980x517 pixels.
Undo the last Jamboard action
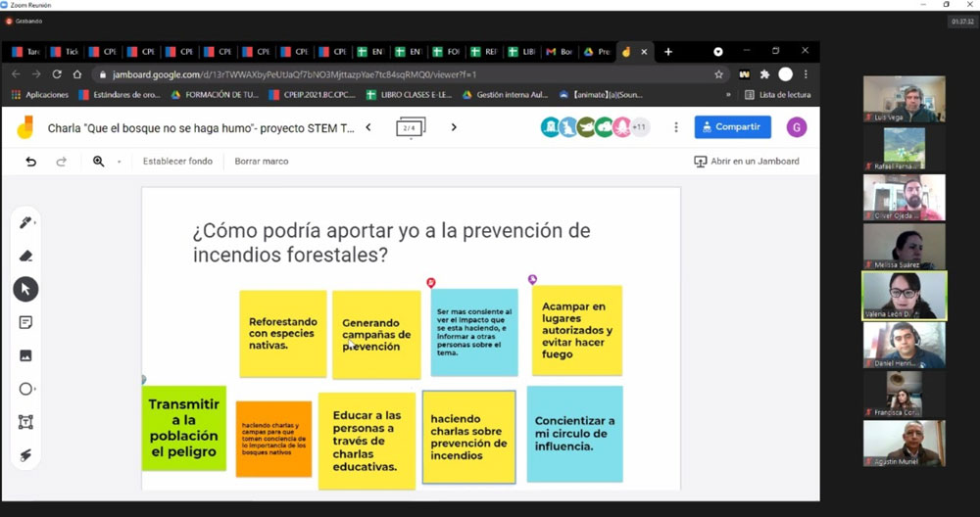click(30, 162)
